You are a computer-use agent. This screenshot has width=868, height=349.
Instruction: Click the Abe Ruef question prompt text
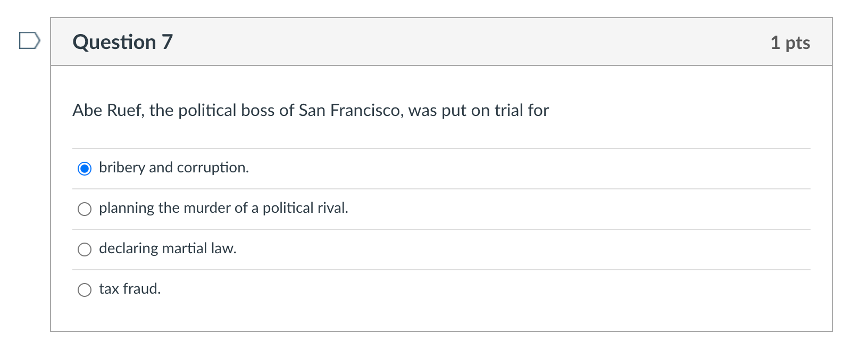click(311, 111)
